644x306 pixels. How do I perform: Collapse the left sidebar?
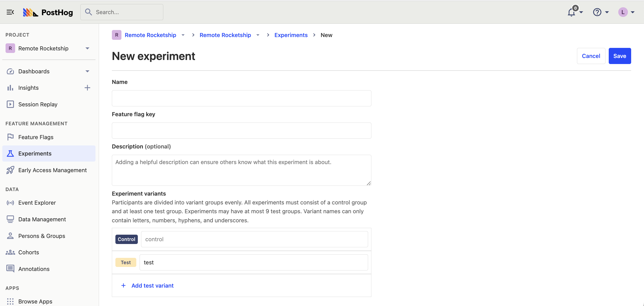point(10,12)
